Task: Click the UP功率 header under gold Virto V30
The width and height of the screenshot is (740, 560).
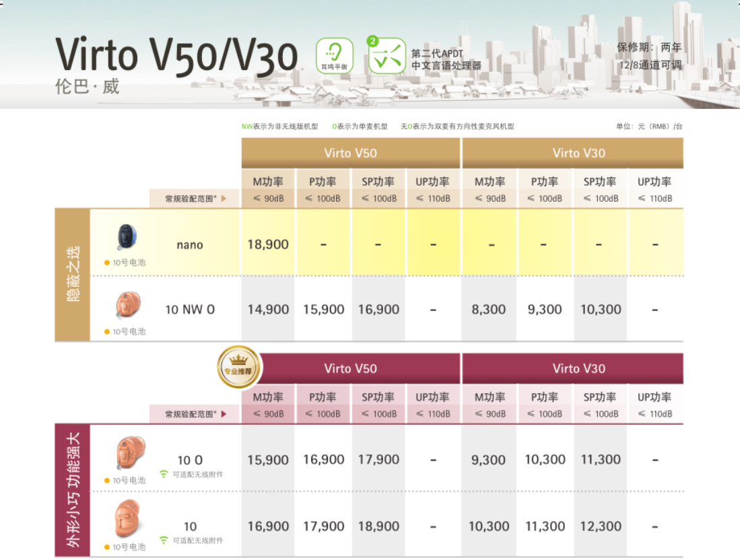Action: point(654,182)
